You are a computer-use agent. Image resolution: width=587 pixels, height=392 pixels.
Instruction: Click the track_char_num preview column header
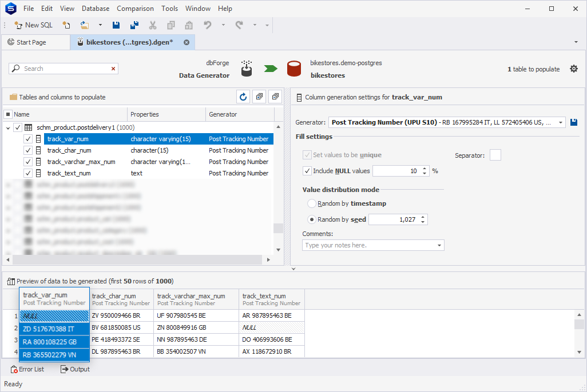pos(121,299)
